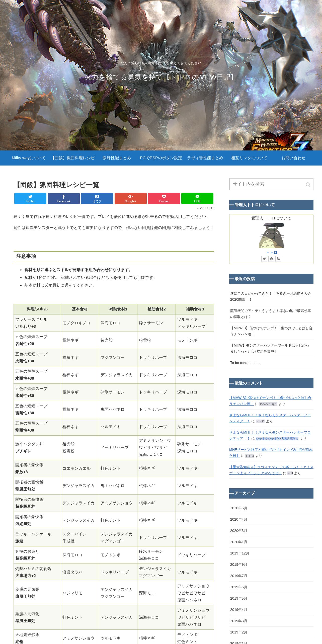Open the author's RSS feed icon
The image size is (322, 644).
click(x=278, y=259)
